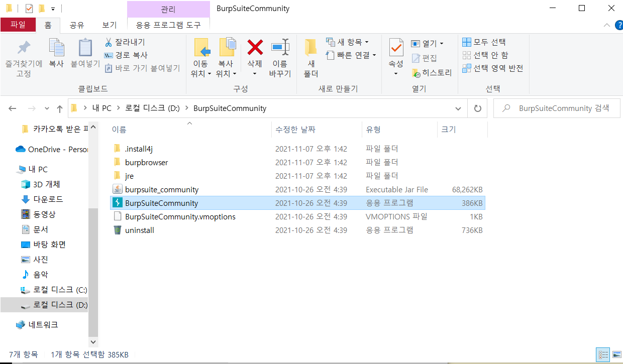Open 문서 in navigation pane
Screen dimensions: 623x364
click(35, 229)
